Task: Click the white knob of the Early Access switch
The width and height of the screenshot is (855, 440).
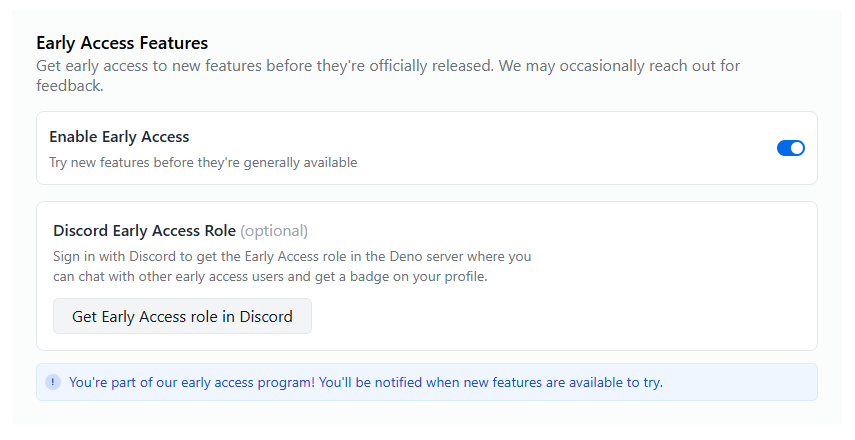Action: click(796, 148)
